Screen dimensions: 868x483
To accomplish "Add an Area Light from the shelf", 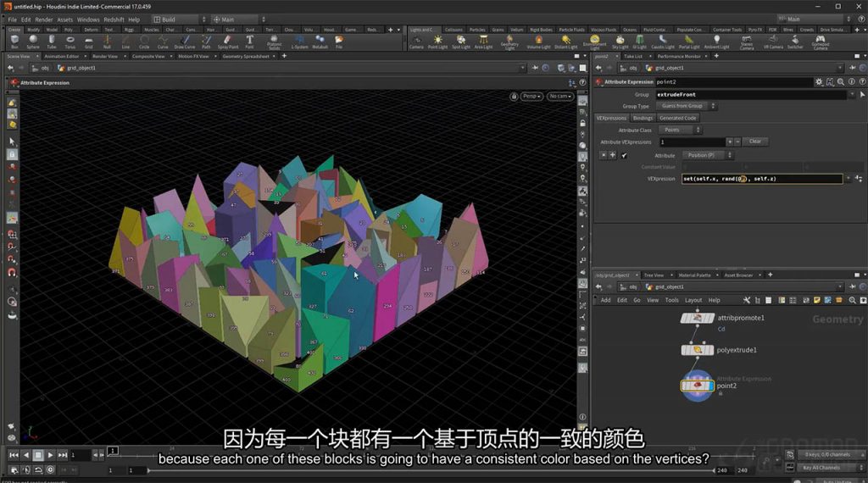I will tap(483, 42).
